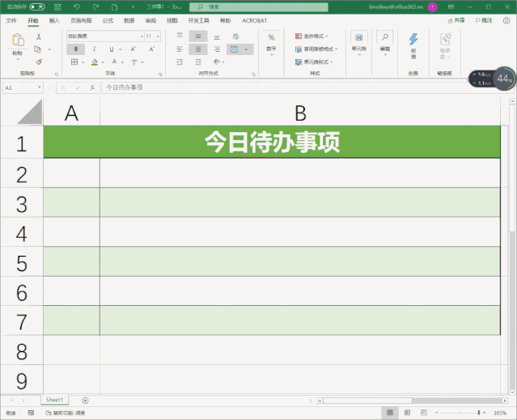Image resolution: width=517 pixels, height=420 pixels.
Task: Click the Format Painter brush icon
Action: (39, 62)
